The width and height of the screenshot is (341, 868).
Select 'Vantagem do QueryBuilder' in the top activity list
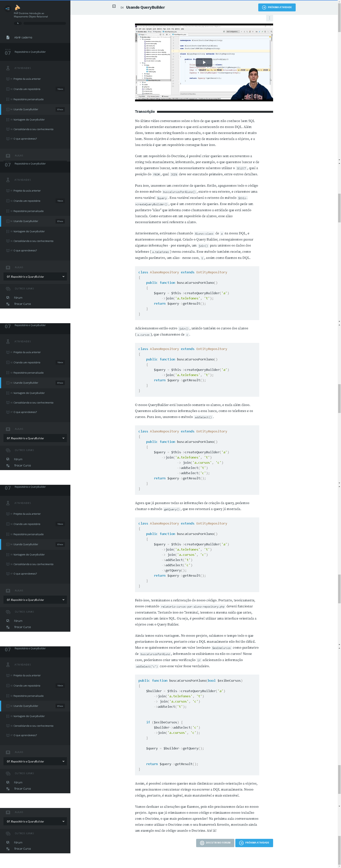29,120
